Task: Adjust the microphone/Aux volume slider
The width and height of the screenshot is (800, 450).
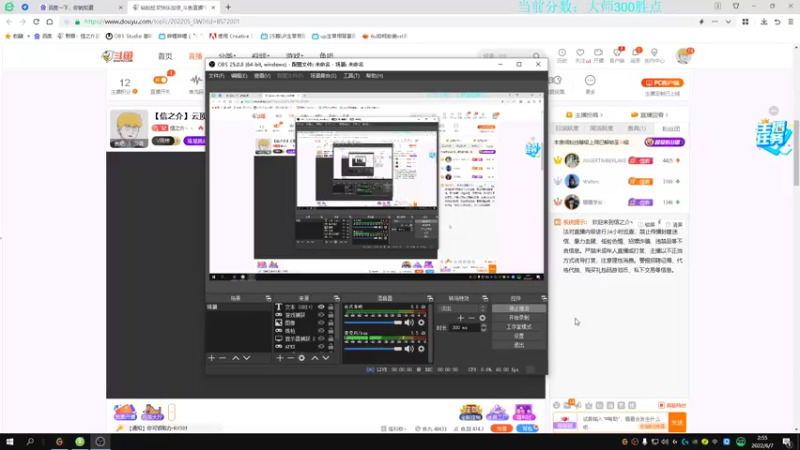Action: point(373,349)
